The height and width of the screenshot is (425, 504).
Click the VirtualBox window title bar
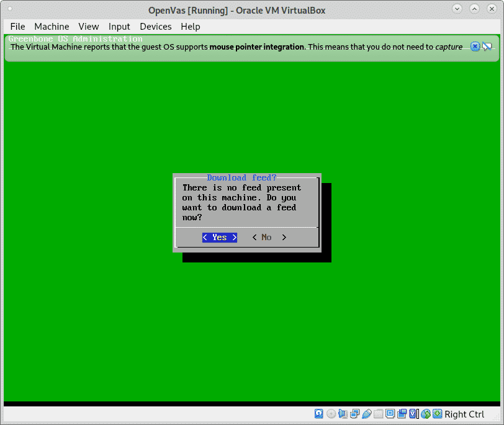(236, 11)
